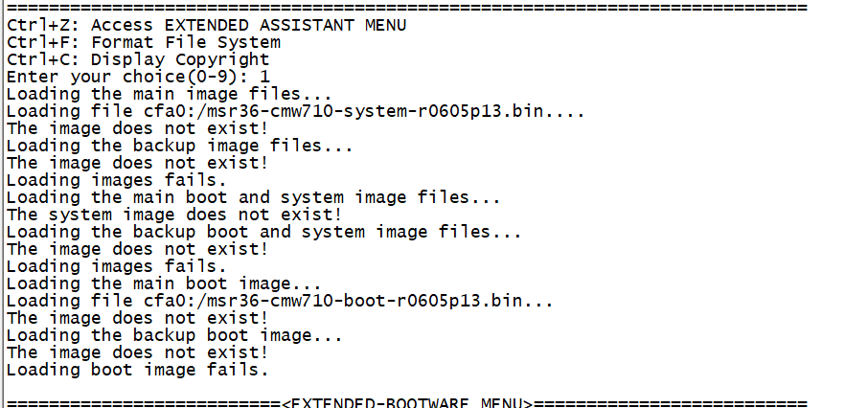Viewport: 868px width, 408px height.
Task: Click 'Loading the main boot and system image files...'
Action: 253,197
